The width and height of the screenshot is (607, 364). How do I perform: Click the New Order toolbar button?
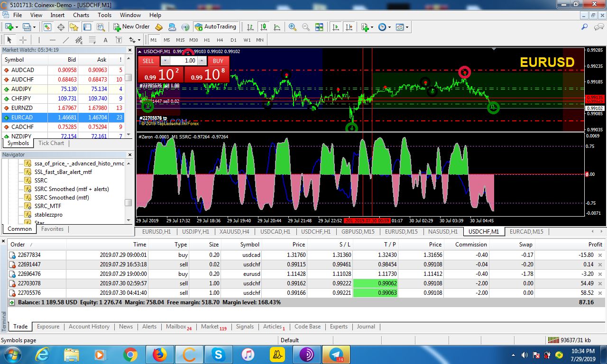pos(131,27)
